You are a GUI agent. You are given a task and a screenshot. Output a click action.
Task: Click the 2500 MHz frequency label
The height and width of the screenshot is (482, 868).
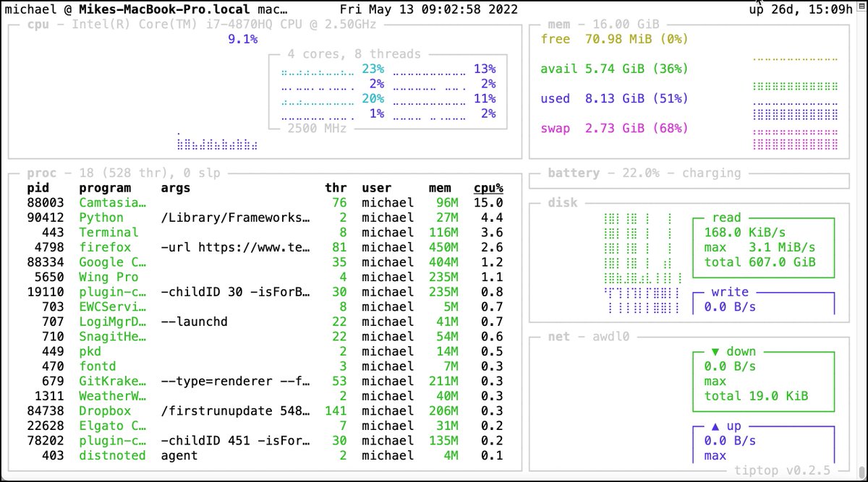[317, 128]
